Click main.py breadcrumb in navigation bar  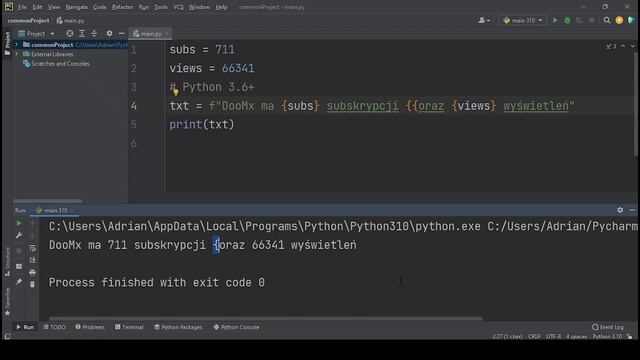[70, 20]
